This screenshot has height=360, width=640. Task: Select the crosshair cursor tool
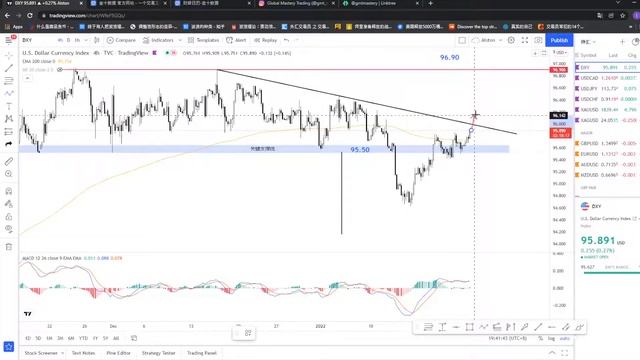[9, 55]
